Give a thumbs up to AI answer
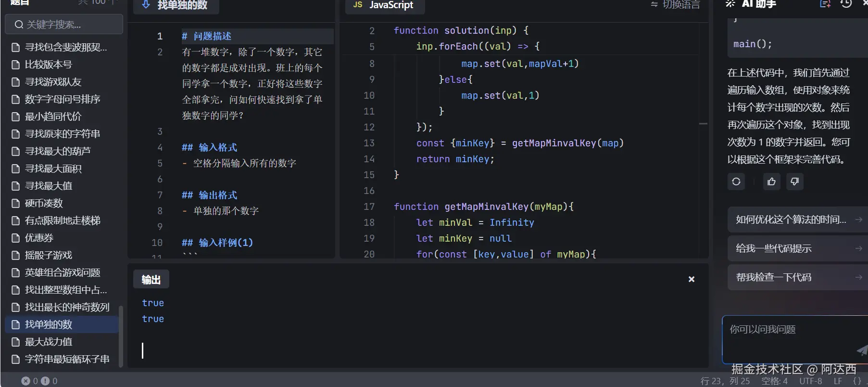The height and width of the screenshot is (387, 868). click(771, 181)
